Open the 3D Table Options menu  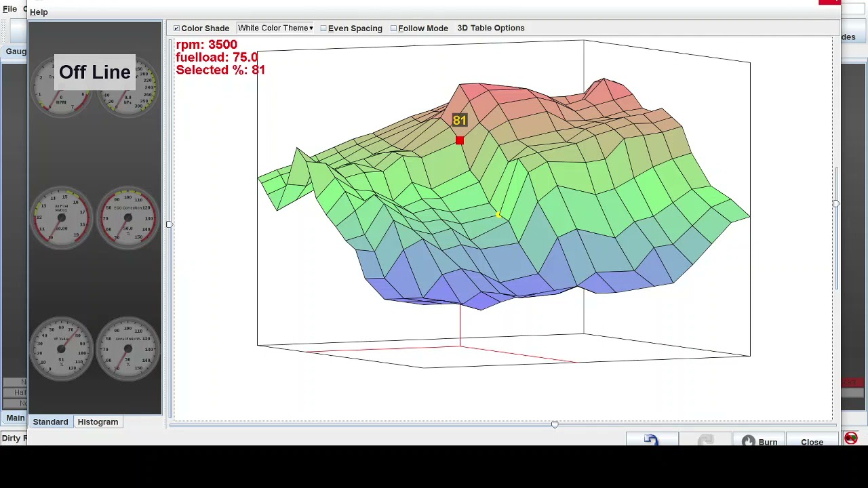491,28
